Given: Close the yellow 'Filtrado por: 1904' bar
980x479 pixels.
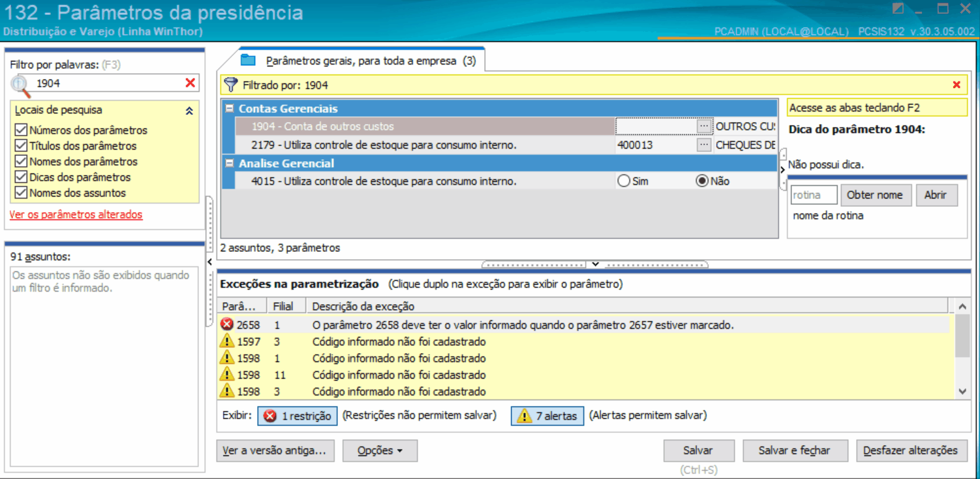Looking at the screenshot, I should [x=957, y=85].
